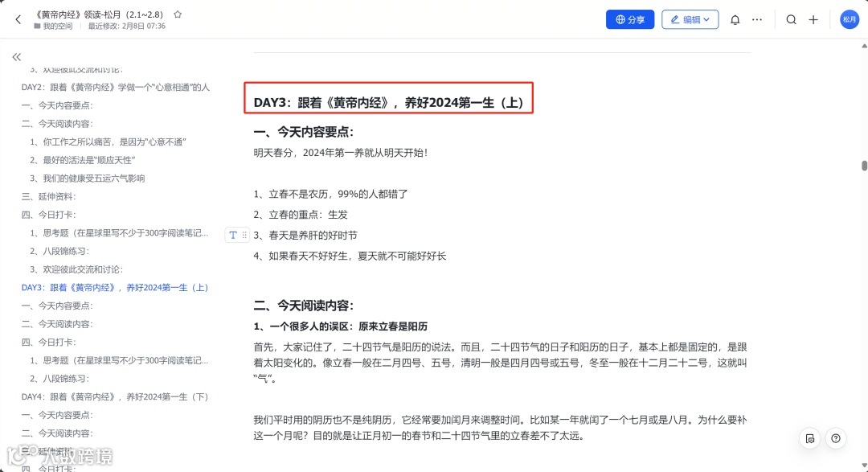
Task: Click the block drag handle dots
Action: tap(244, 235)
